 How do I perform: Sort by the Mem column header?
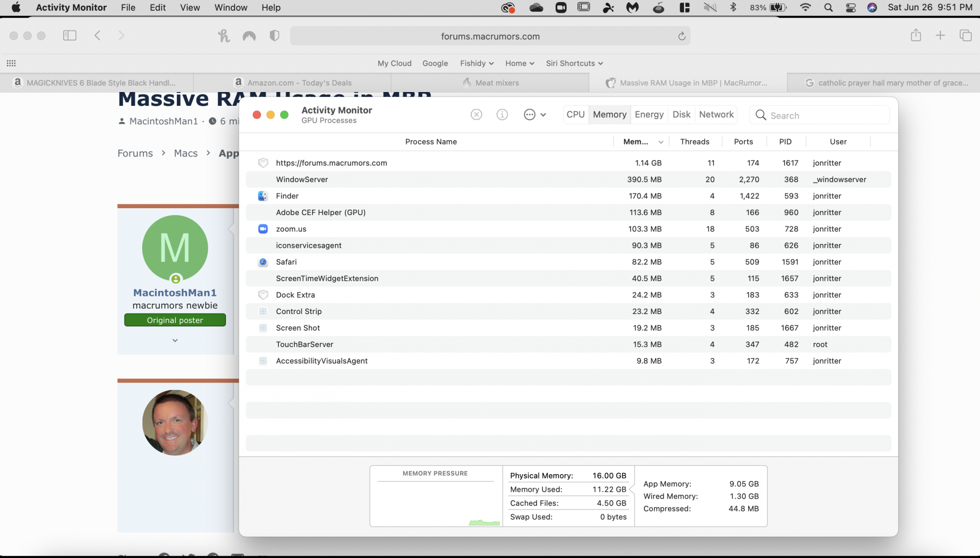(x=636, y=142)
